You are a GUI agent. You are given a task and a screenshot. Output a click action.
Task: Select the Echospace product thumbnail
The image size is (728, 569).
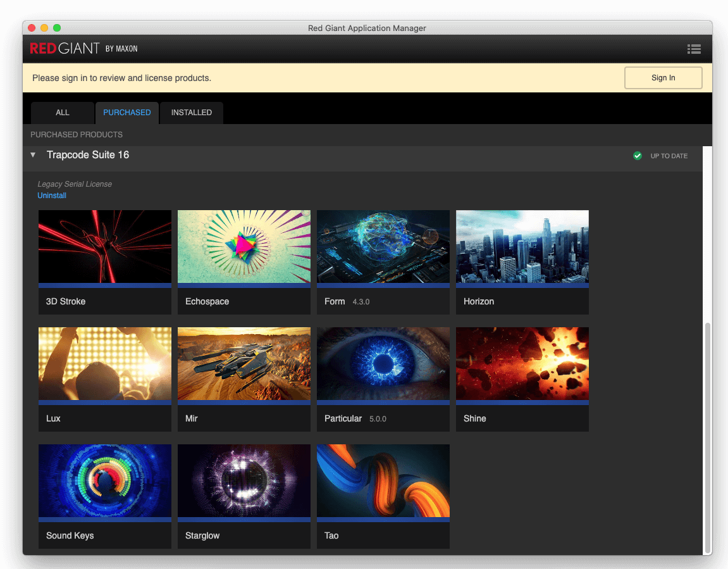(x=244, y=246)
